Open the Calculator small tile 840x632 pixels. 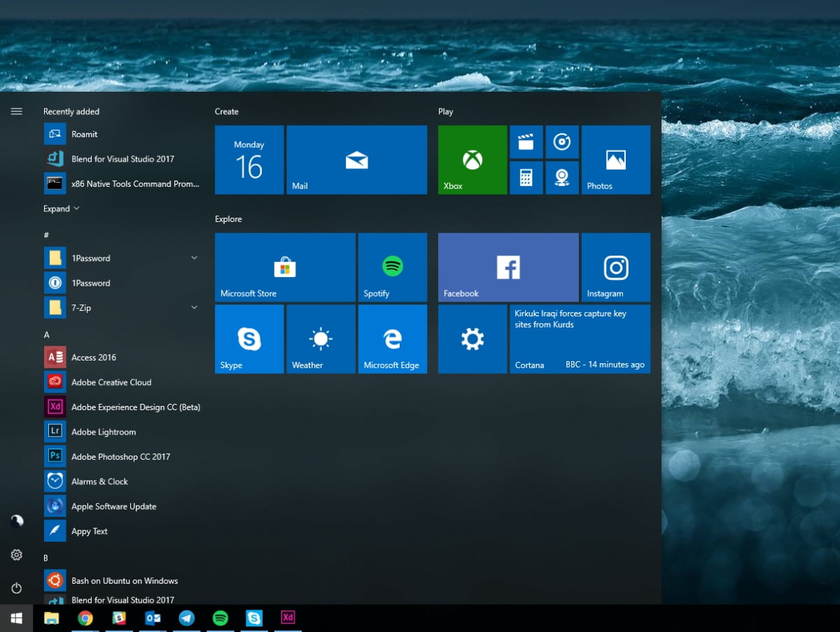pos(526,178)
